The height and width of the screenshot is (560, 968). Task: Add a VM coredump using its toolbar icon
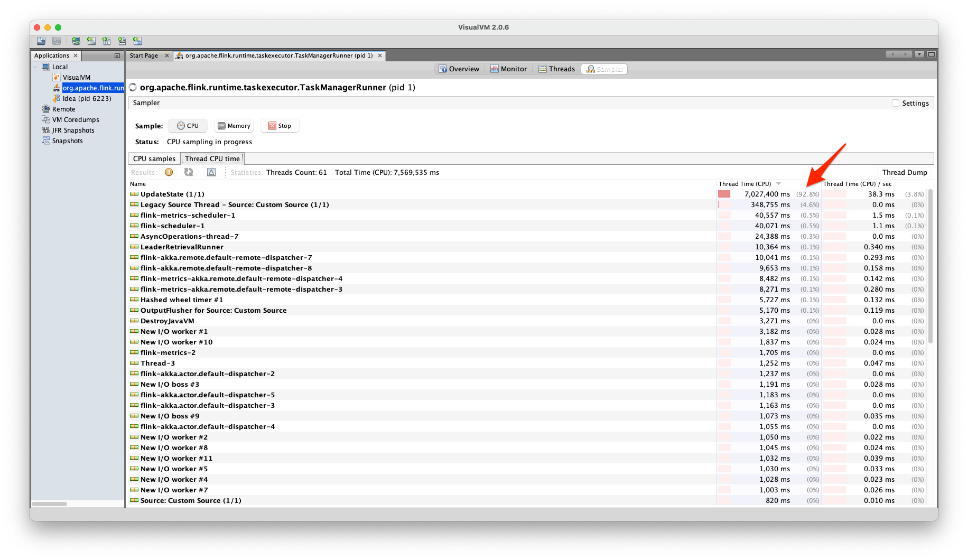click(106, 41)
